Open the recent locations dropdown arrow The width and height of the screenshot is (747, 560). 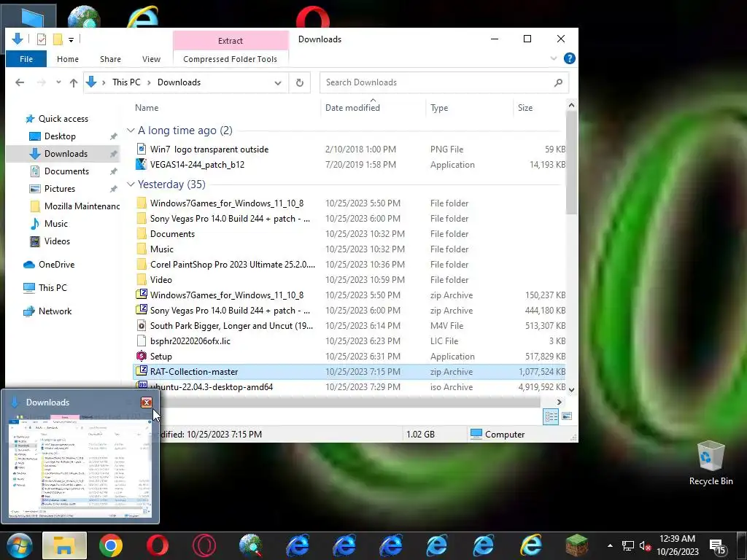coord(58,82)
